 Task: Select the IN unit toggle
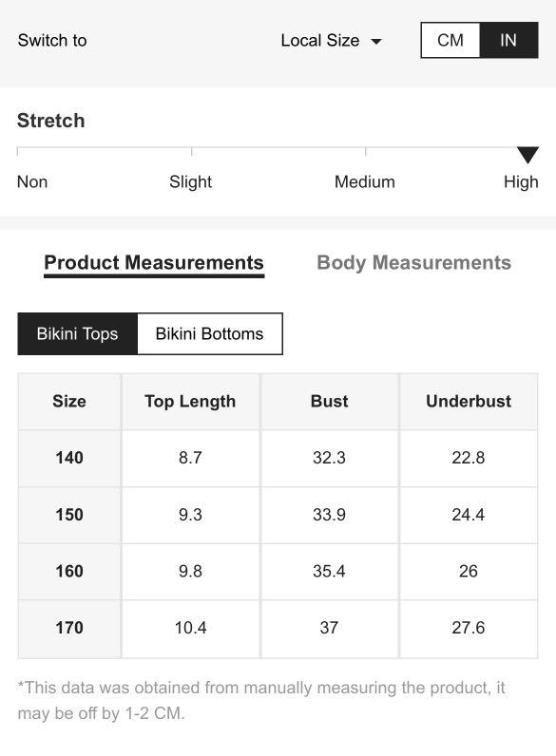point(508,40)
